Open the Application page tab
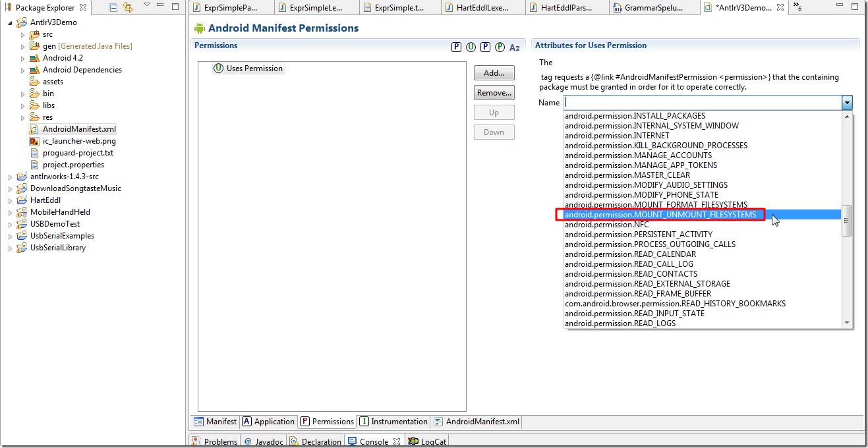 tap(268, 422)
